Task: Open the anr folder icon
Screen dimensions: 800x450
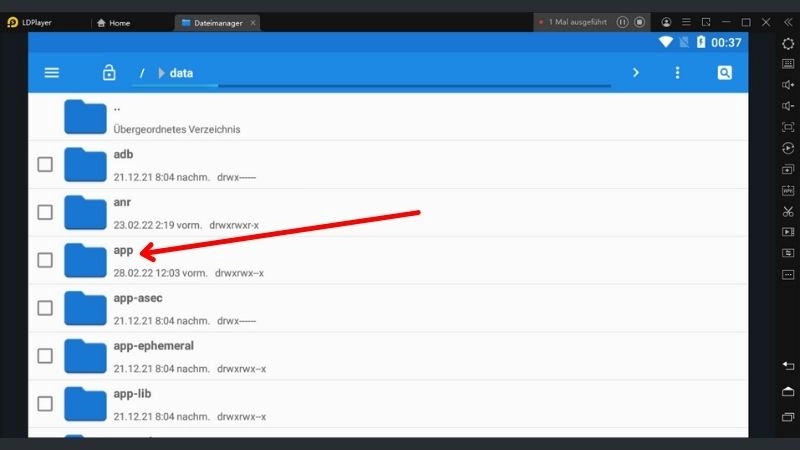Action: point(85,212)
